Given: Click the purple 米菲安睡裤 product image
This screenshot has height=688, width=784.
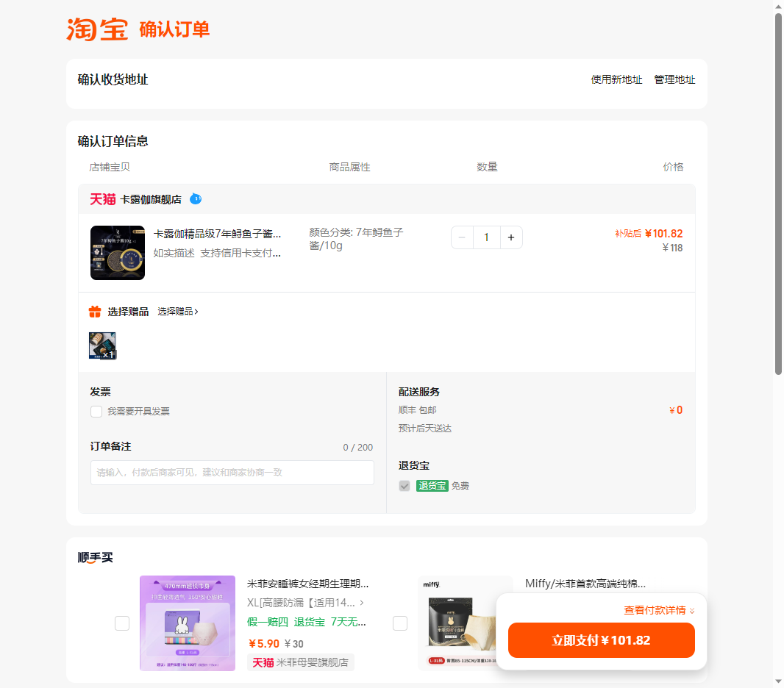Looking at the screenshot, I should coord(188,623).
